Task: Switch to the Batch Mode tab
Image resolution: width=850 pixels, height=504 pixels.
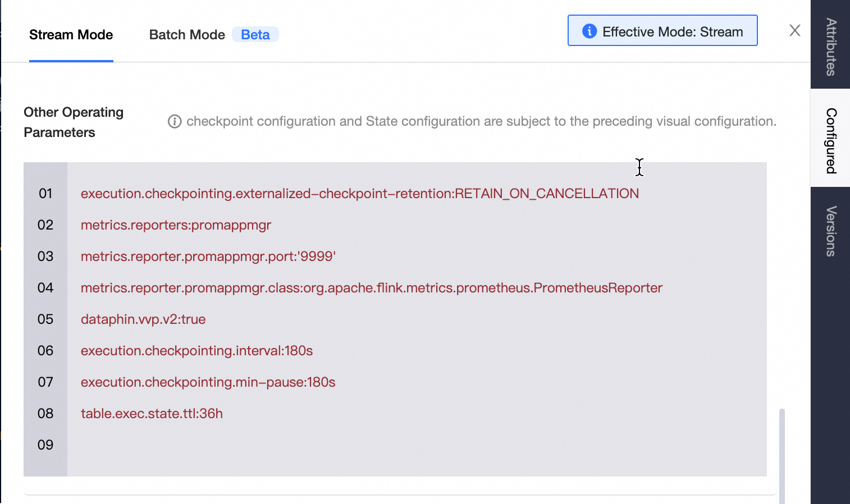Action: click(x=187, y=35)
